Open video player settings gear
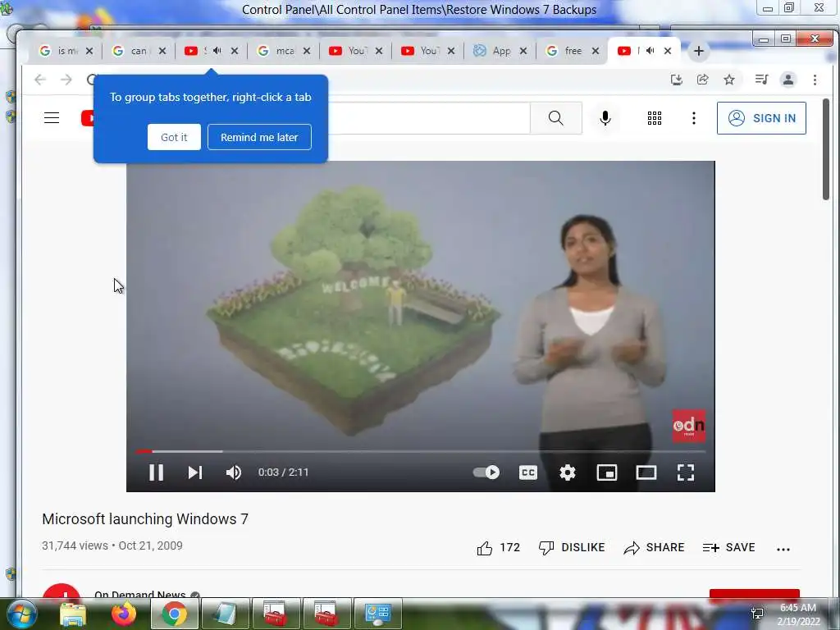This screenshot has width=840, height=630. point(568,472)
